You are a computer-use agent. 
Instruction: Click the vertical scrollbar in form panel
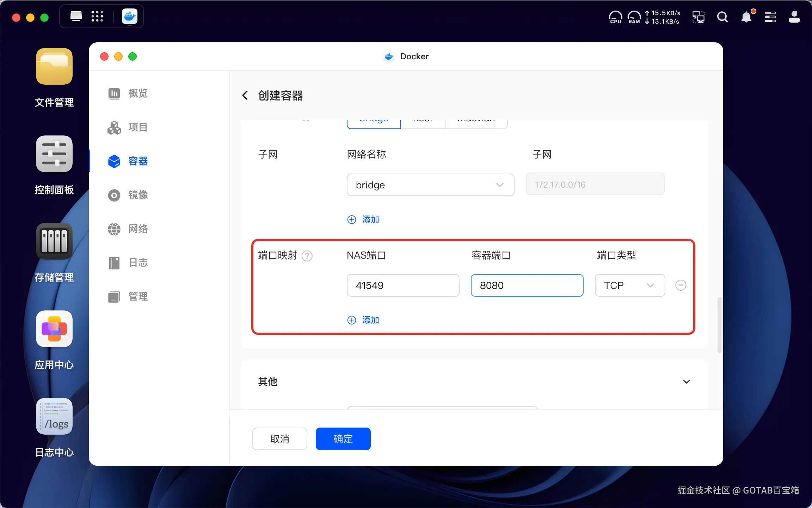[719, 325]
